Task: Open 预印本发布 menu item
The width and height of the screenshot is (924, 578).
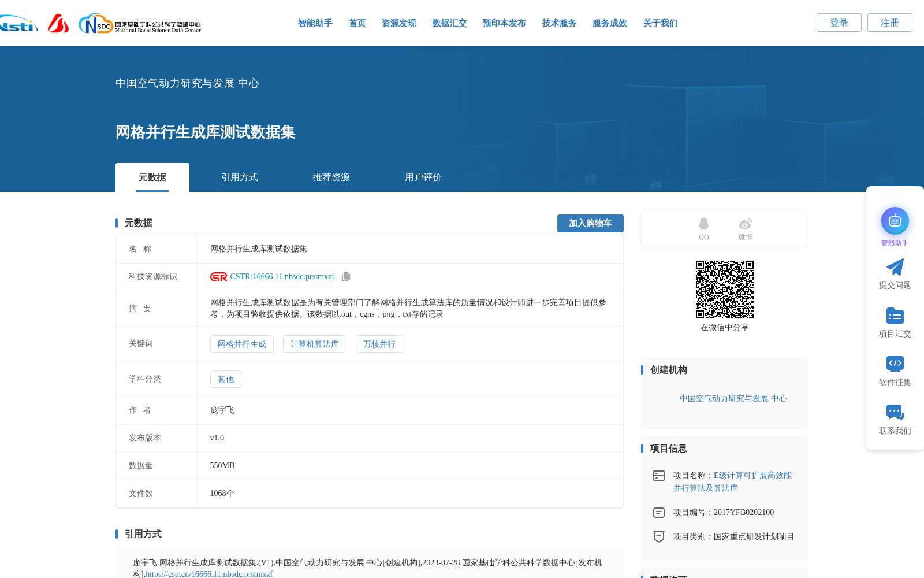Action: pos(504,23)
